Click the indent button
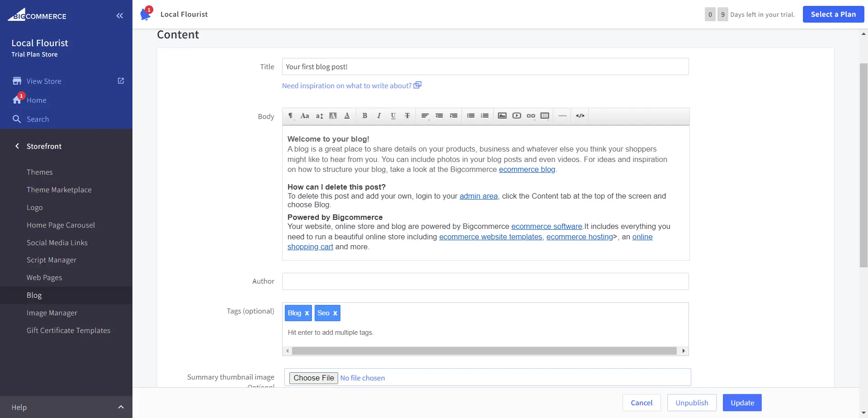Screen dimensions: 868x418 453,116
